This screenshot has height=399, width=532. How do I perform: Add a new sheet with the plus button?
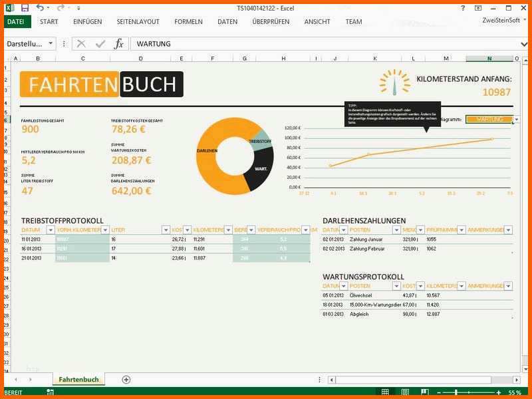(126, 380)
